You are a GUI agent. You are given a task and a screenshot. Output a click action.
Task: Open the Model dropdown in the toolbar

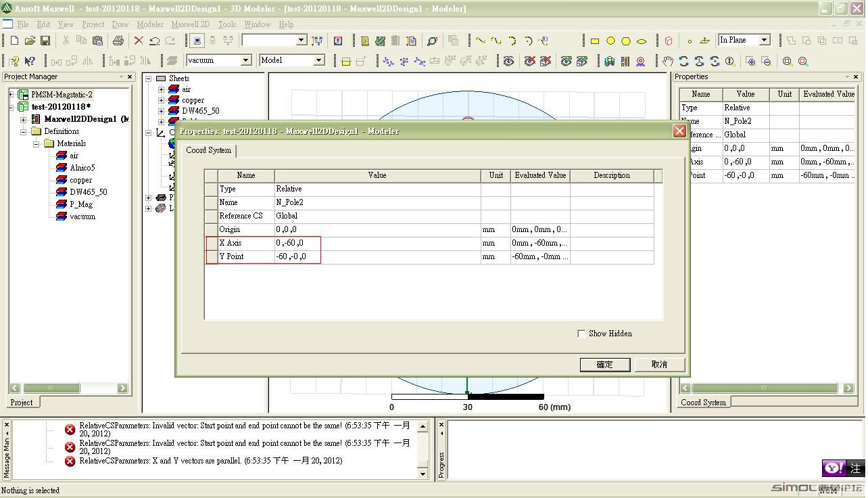pyautogui.click(x=318, y=60)
